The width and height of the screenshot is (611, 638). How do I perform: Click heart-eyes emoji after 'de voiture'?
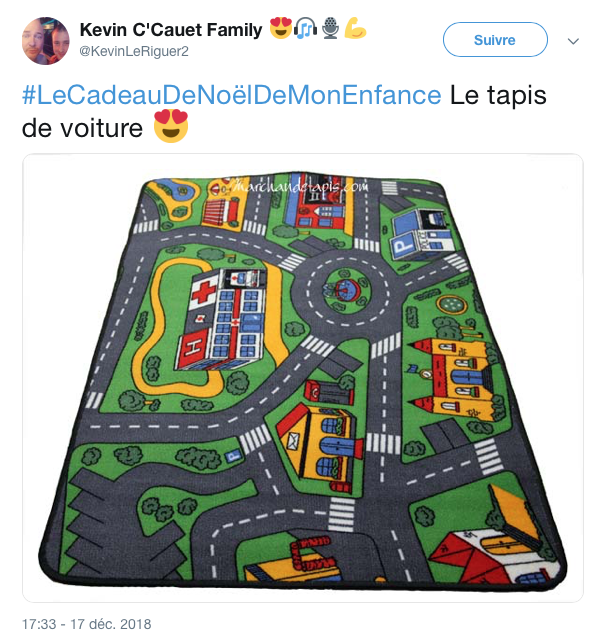171,127
